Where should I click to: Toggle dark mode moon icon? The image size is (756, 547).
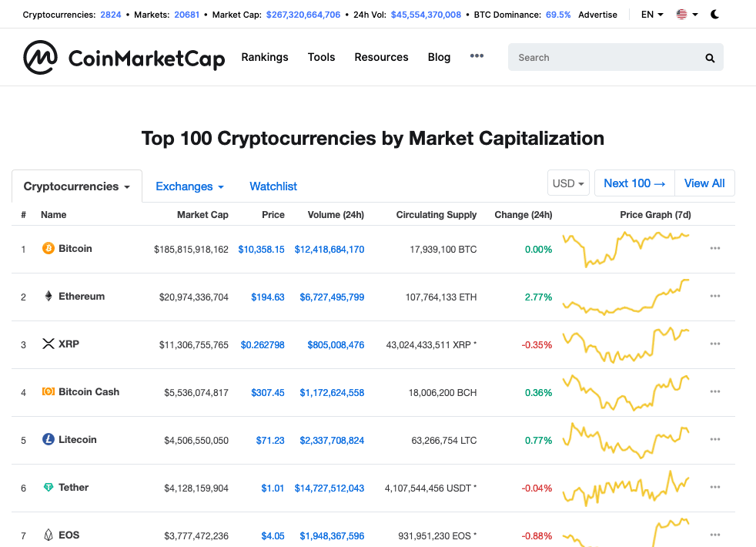715,15
